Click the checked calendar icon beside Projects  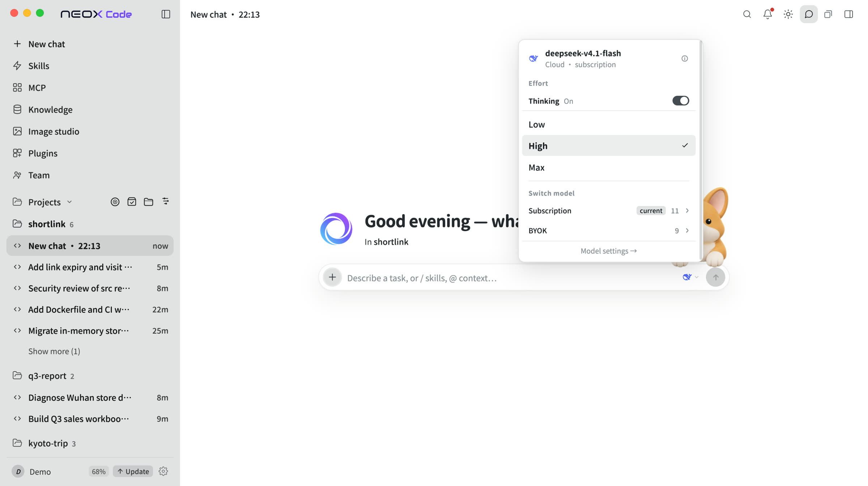point(132,202)
